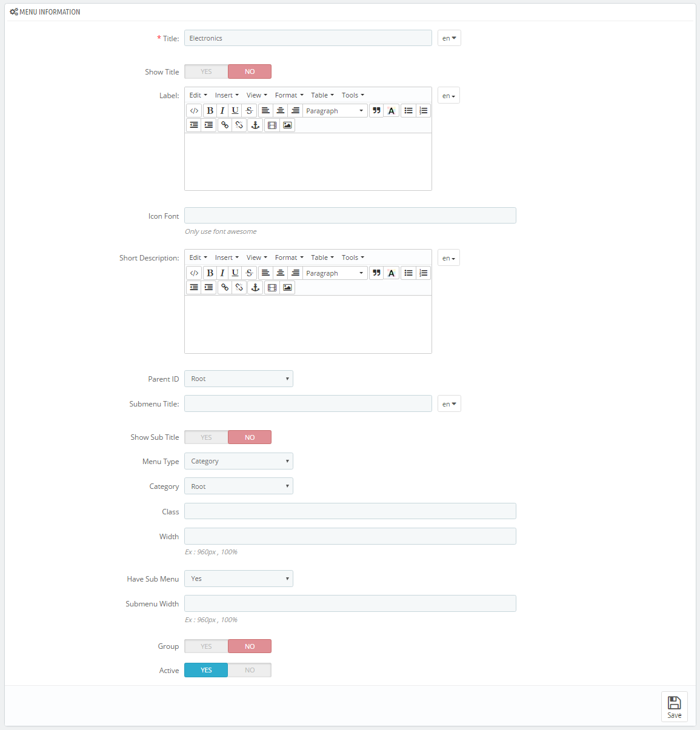Click text color icon in Label editor
Viewport: 700px width, 730px height.
pos(392,110)
